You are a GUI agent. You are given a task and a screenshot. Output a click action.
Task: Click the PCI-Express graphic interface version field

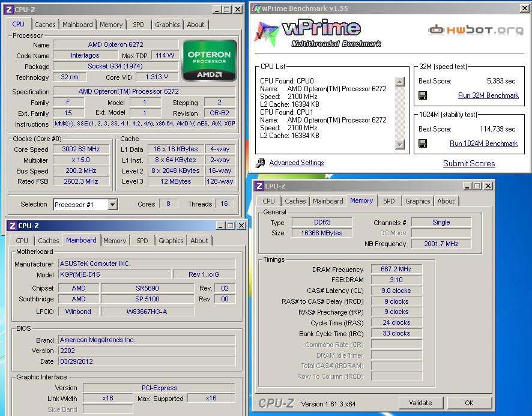(x=159, y=388)
